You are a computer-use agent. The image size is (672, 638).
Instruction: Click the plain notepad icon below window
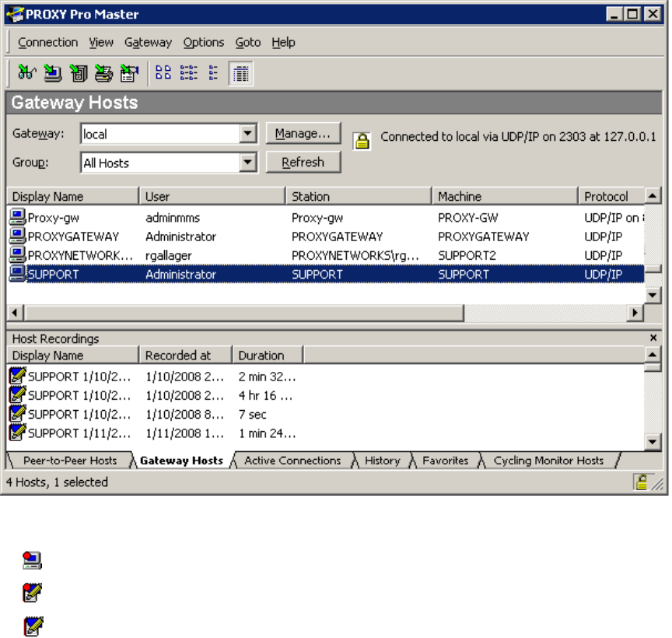point(33,626)
